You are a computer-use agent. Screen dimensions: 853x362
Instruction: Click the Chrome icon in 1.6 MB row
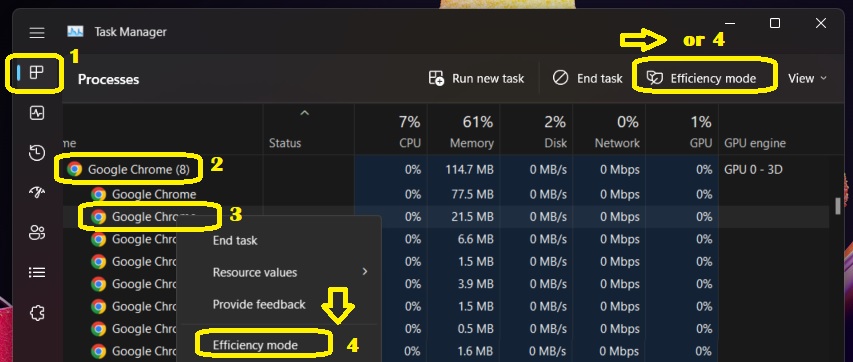pos(98,351)
